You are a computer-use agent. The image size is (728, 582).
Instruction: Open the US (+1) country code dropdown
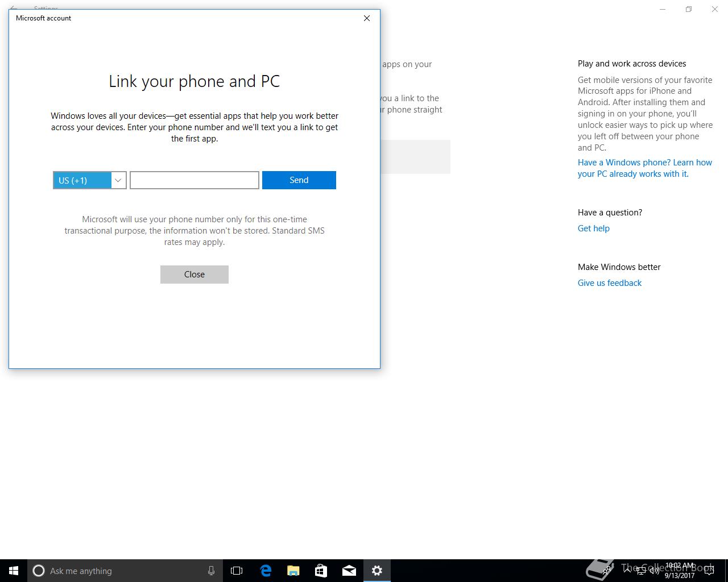[89, 180]
